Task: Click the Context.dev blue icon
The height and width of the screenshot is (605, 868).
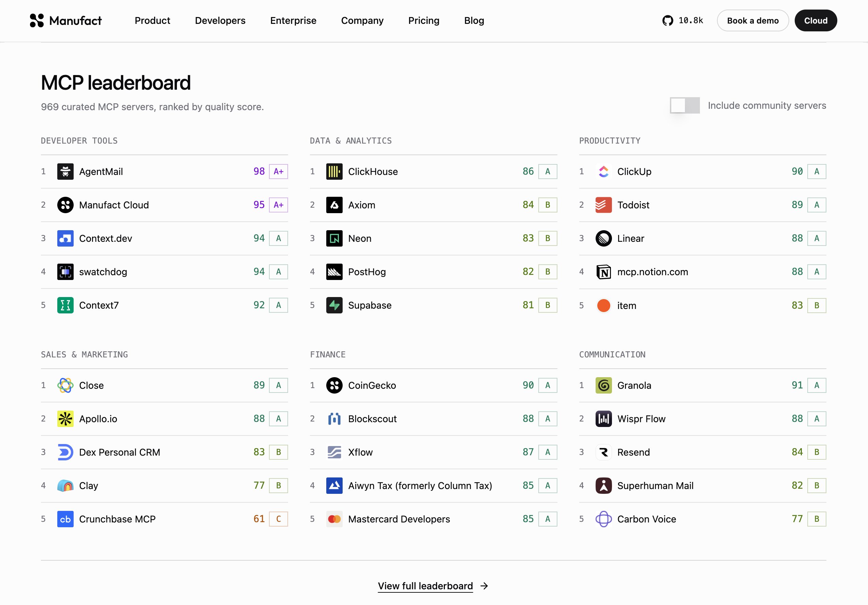Action: coord(65,238)
